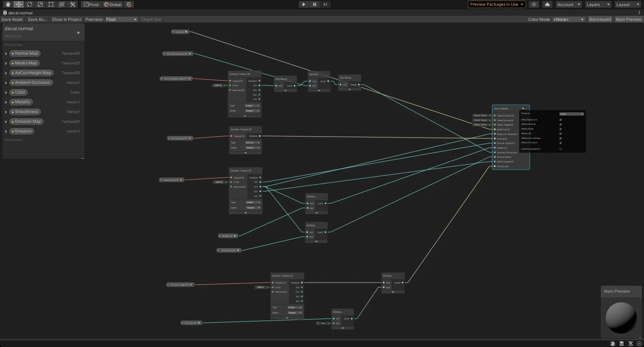This screenshot has height=347, width=644.
Task: Open the Color Mode dropdown
Action: (569, 19)
